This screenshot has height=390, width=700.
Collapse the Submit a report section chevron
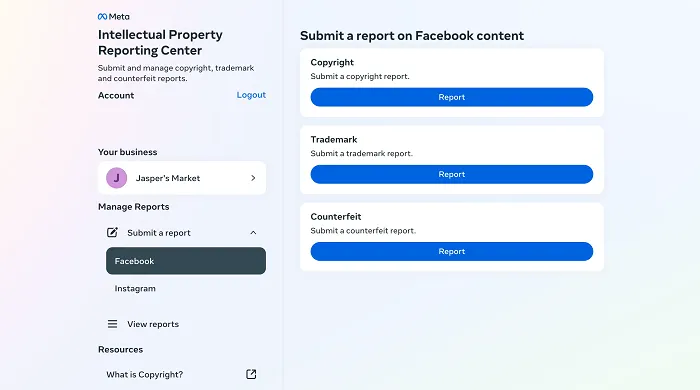pos(253,232)
